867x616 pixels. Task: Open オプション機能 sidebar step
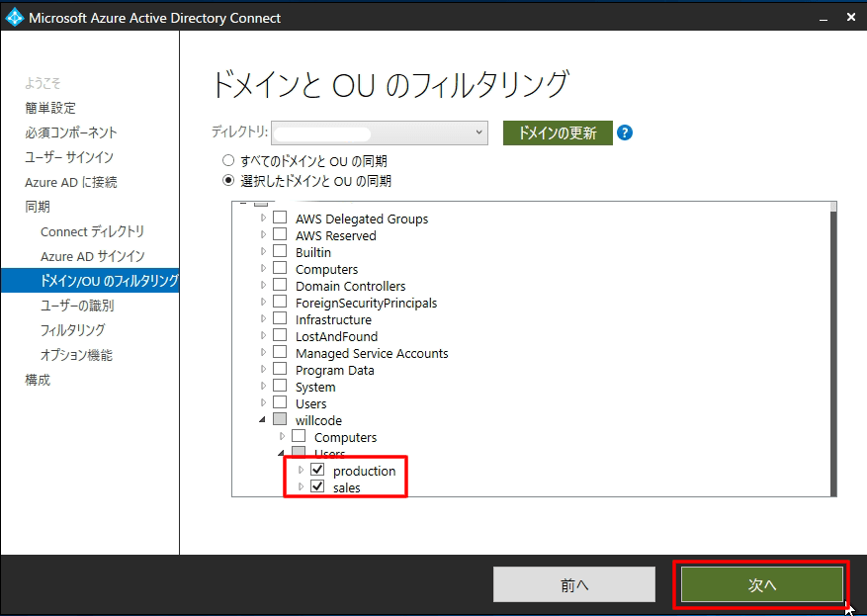(x=76, y=355)
